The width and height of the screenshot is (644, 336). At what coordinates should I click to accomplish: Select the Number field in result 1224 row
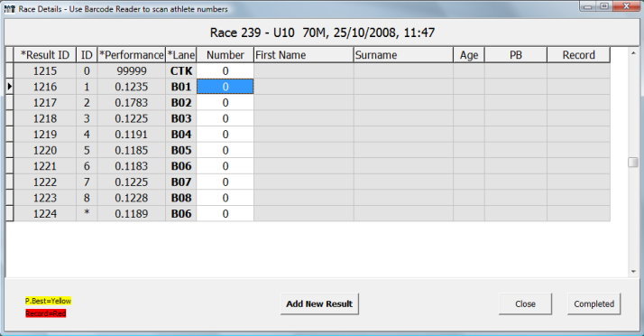tap(225, 213)
